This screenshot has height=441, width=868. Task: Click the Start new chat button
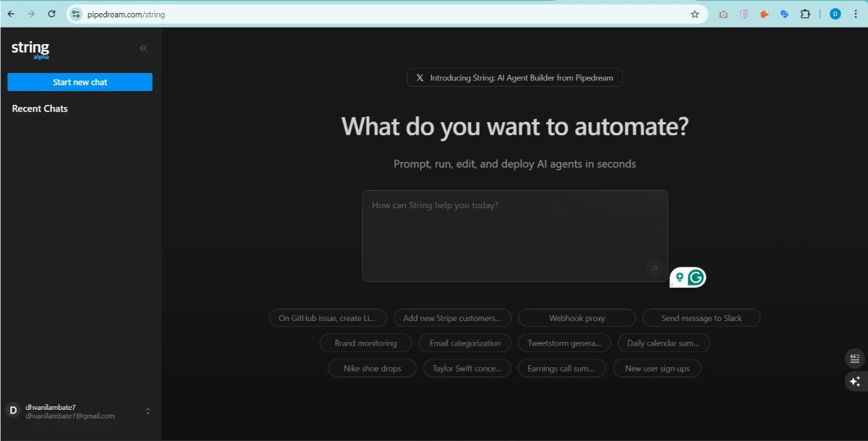tap(80, 82)
